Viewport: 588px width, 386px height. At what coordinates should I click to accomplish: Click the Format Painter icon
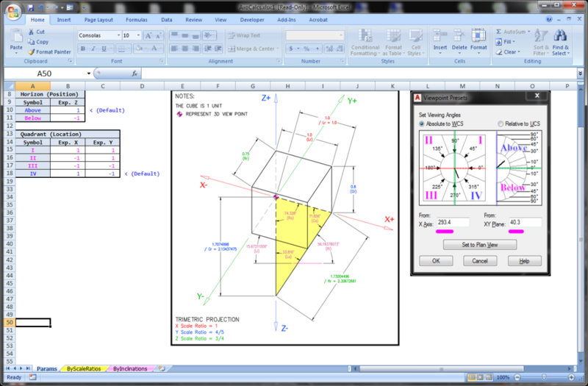[31, 52]
